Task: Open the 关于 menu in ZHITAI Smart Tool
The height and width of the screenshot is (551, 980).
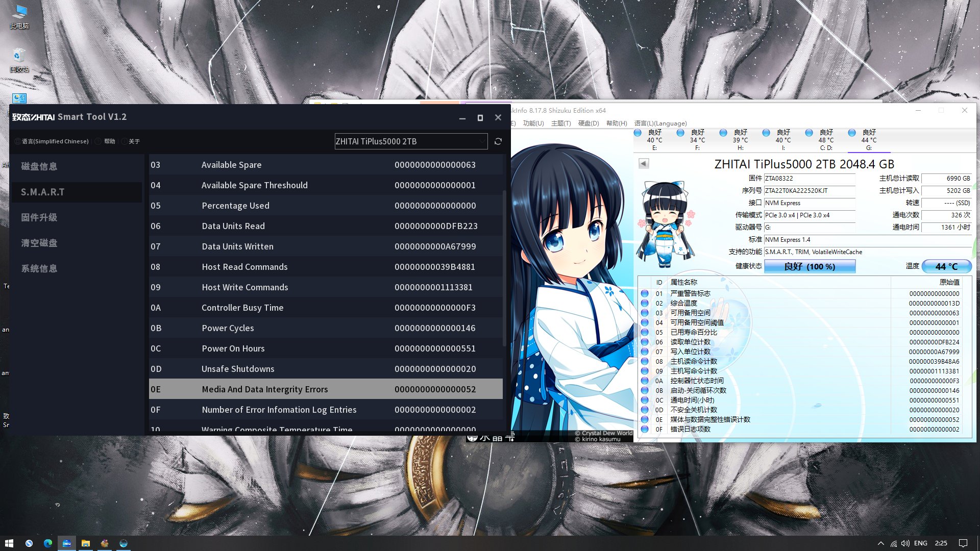Action: tap(131, 141)
